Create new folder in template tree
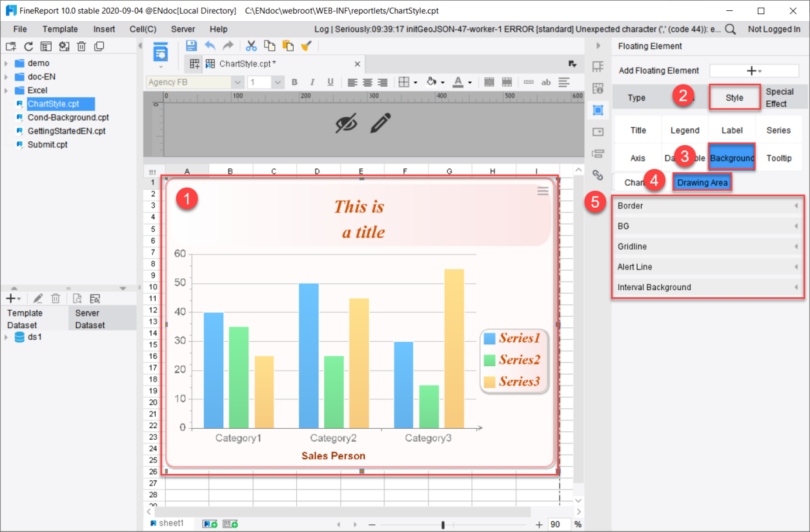Screen dimensions: 810x532 (x=10, y=46)
